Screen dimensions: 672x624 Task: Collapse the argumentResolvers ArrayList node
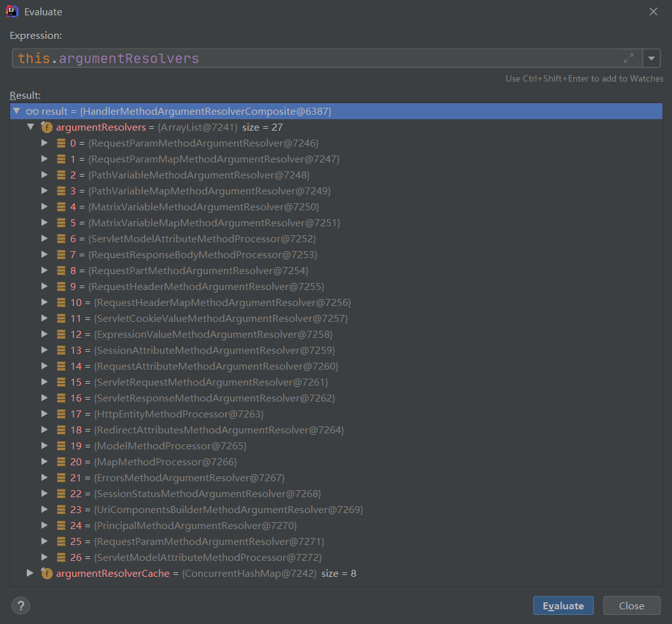31,127
